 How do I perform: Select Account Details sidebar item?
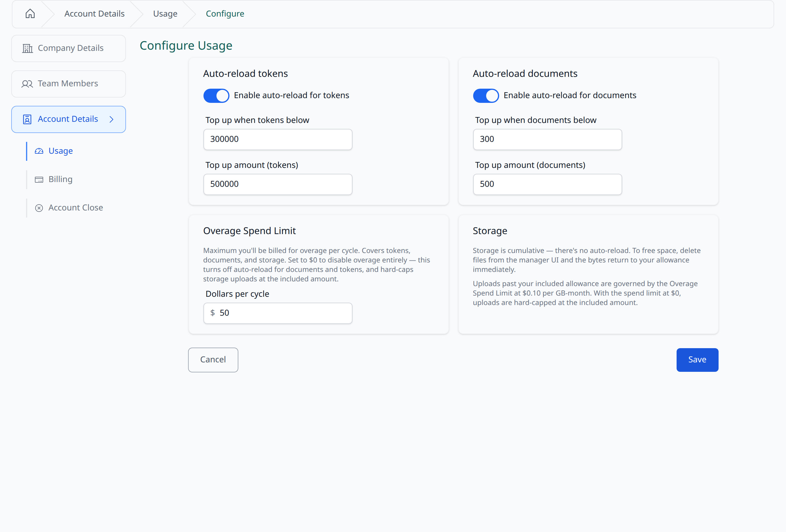[69, 119]
